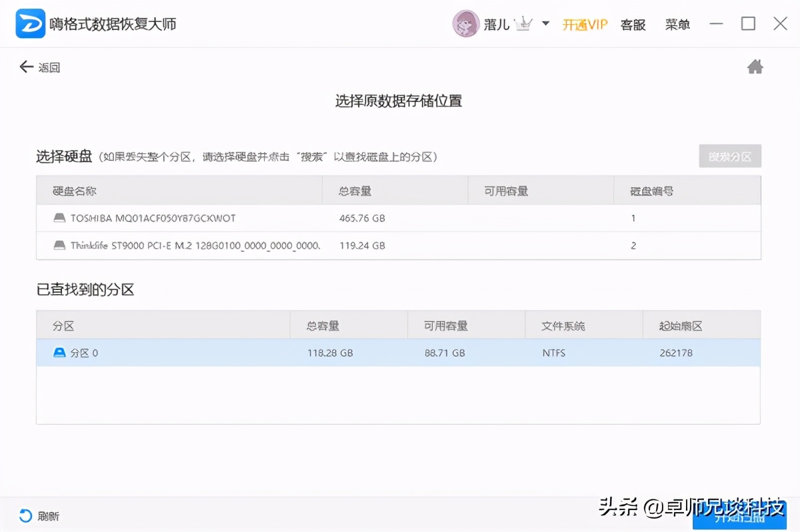Click the disk icon of the ThinkLife drive
The width and height of the screenshot is (800, 532).
[x=59, y=245]
